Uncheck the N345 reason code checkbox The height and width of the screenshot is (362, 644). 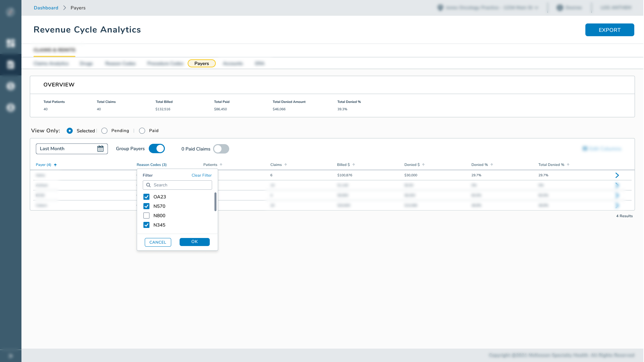coord(146,225)
